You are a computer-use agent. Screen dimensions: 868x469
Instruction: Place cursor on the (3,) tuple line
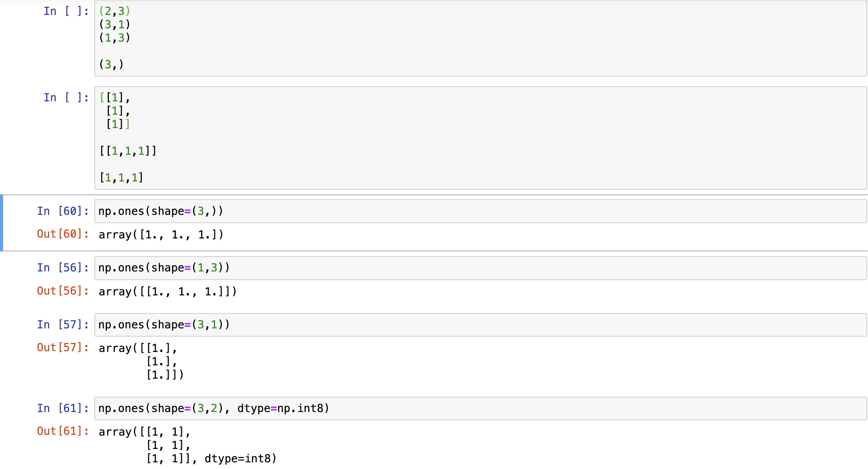111,64
